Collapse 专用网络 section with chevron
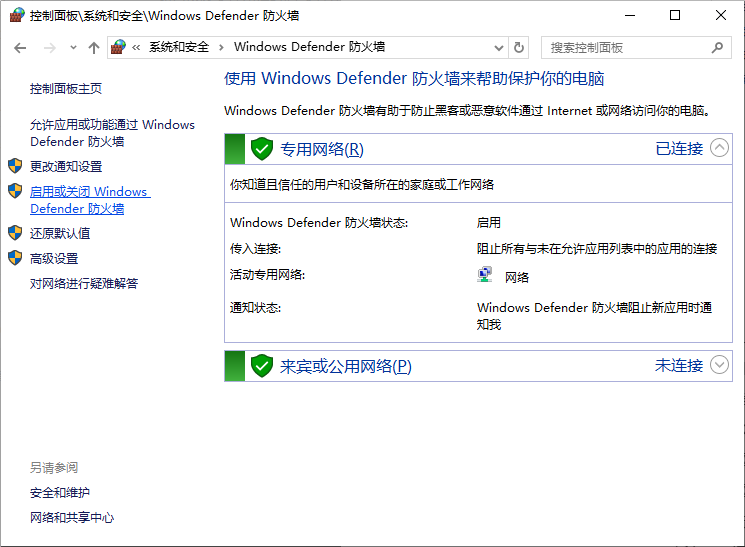 point(719,148)
